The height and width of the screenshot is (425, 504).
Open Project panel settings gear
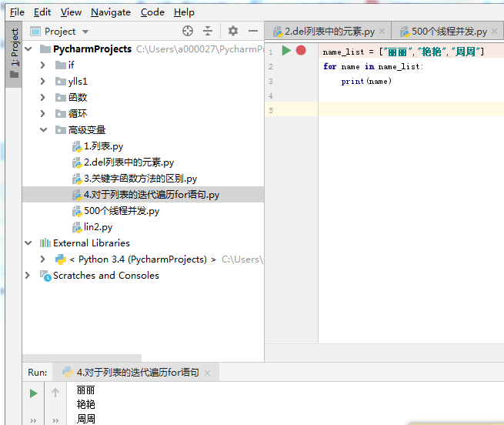pos(233,32)
